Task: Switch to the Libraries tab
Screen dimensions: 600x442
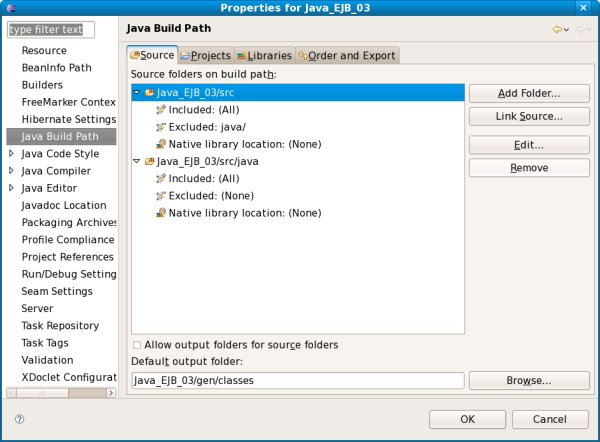Action: (x=265, y=56)
